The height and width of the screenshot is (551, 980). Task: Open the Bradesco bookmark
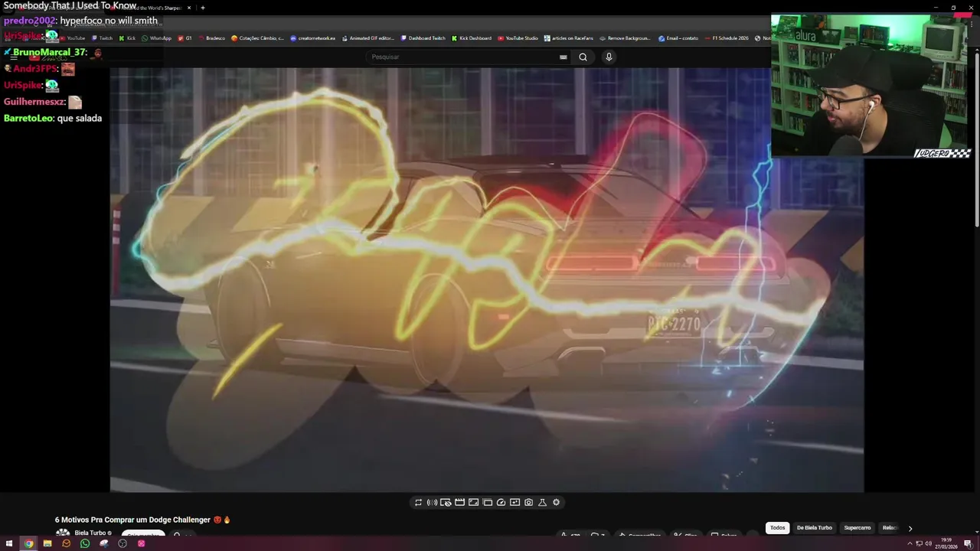click(x=211, y=38)
